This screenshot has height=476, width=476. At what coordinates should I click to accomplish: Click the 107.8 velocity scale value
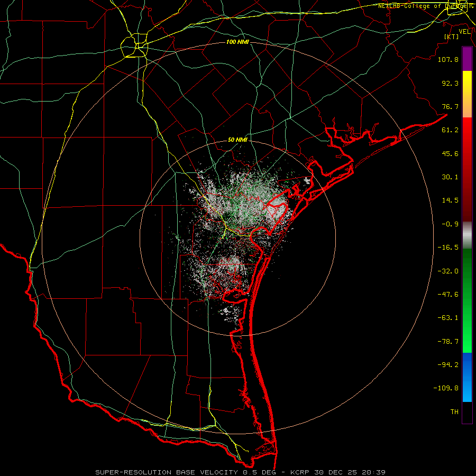click(x=448, y=59)
